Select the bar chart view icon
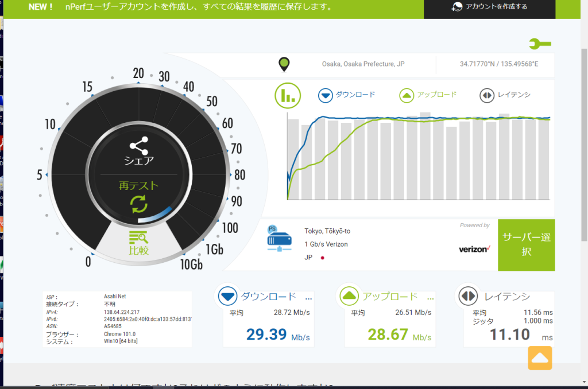Image resolution: width=588 pixels, height=389 pixels. 288,96
